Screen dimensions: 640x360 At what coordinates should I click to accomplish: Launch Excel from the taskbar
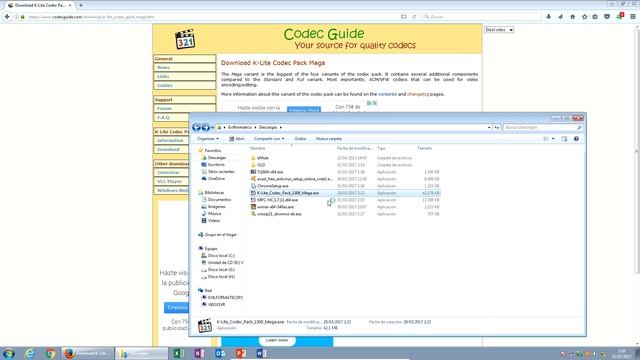coord(178,353)
